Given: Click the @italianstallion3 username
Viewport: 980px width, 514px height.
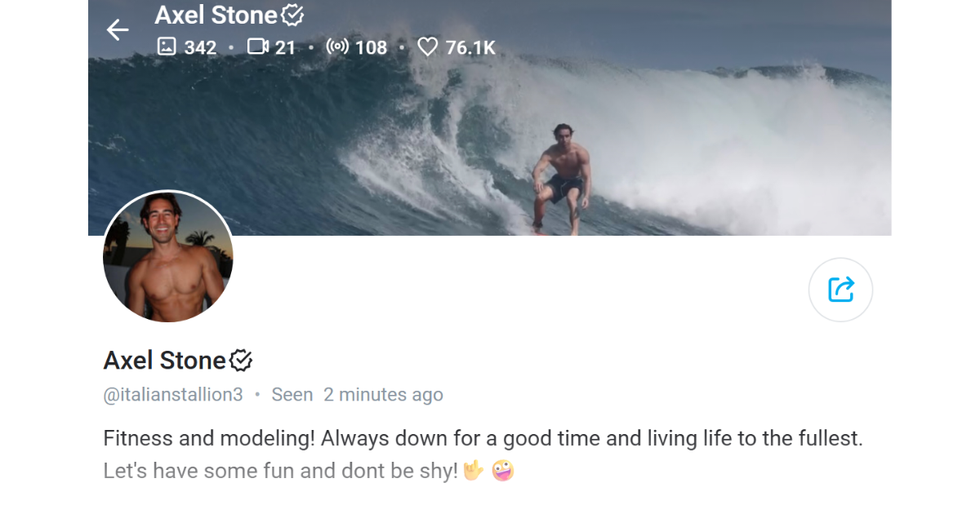Looking at the screenshot, I should [173, 395].
